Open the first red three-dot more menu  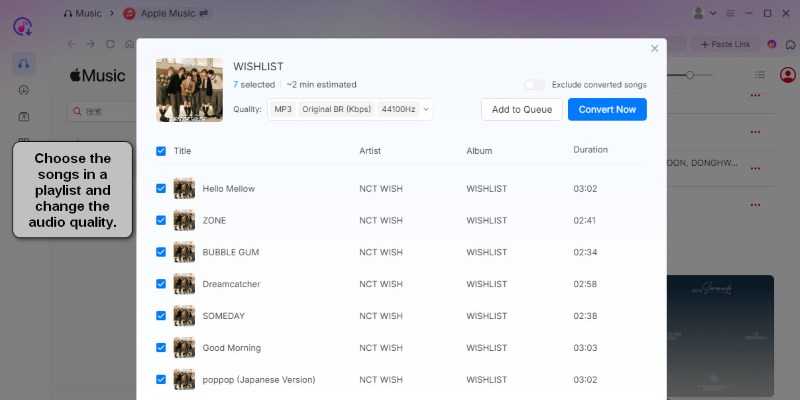tap(756, 95)
